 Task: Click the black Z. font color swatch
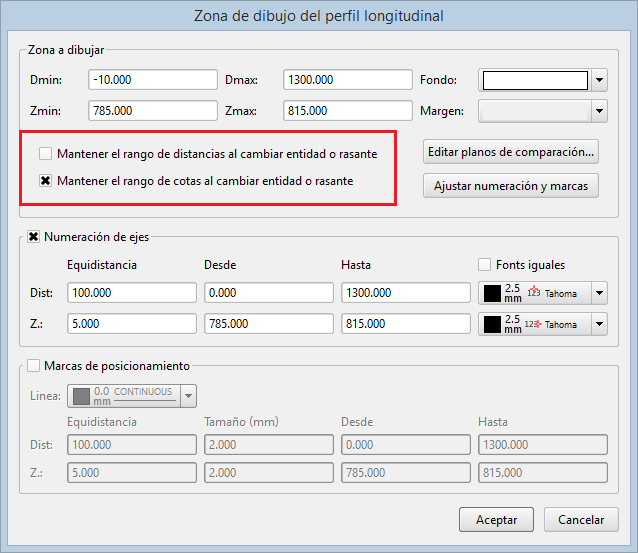492,324
